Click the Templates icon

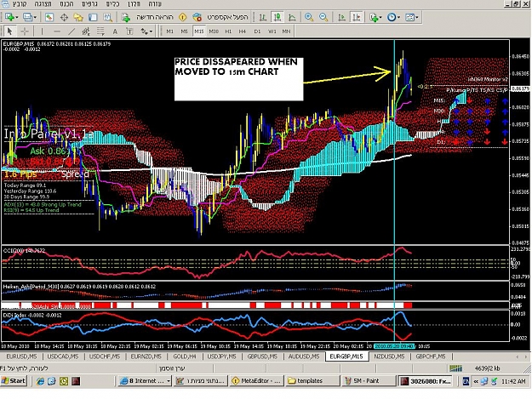pyautogui.click(x=410, y=17)
